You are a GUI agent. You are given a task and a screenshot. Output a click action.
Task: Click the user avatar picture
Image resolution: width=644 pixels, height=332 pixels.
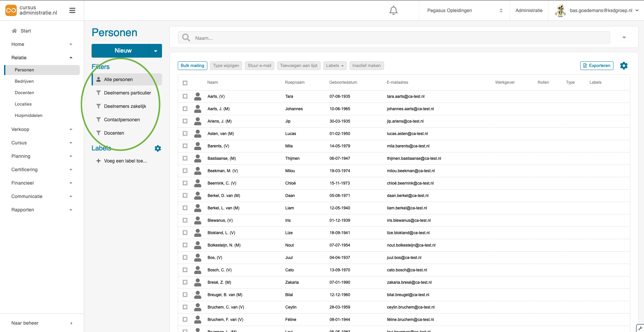click(560, 11)
